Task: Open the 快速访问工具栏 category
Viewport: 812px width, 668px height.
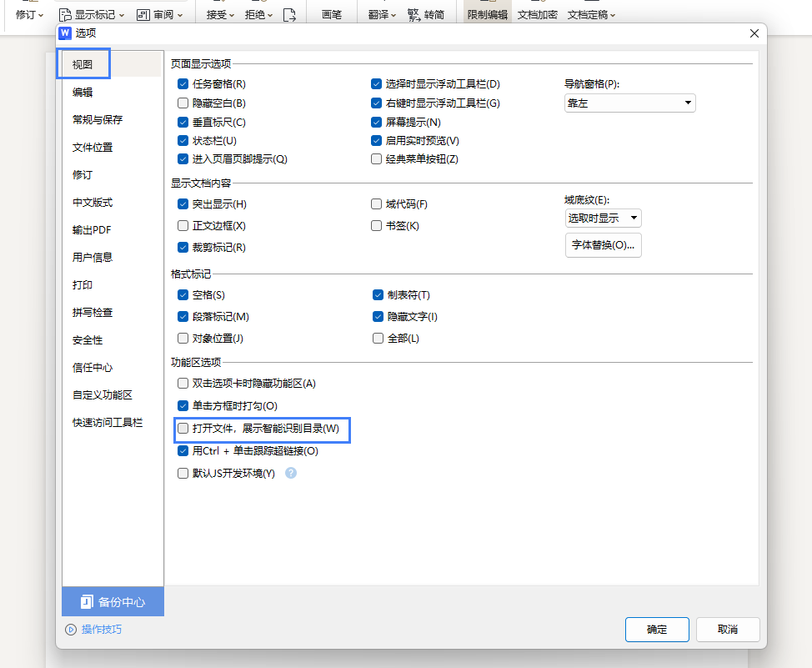Action: coord(108,423)
